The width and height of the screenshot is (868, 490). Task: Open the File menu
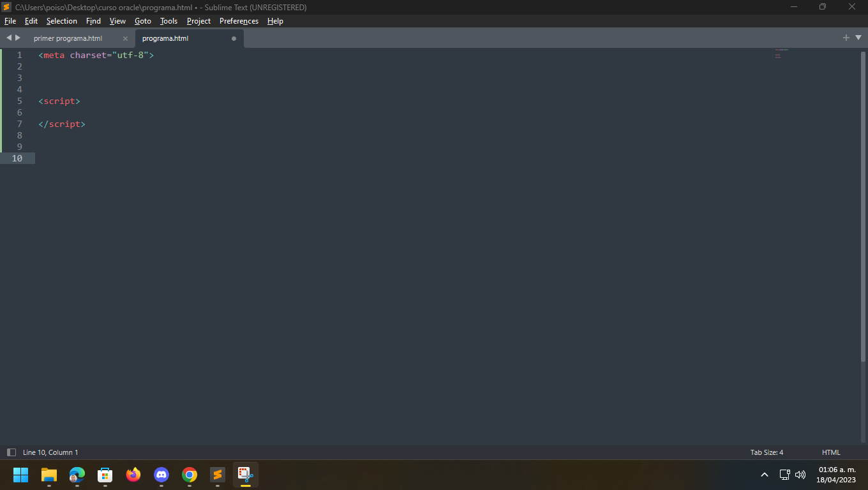click(x=10, y=21)
